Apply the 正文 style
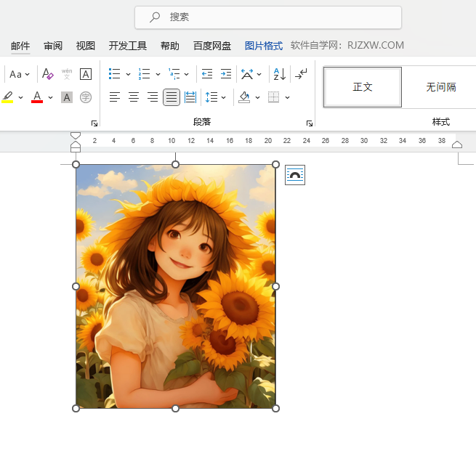 pyautogui.click(x=363, y=87)
